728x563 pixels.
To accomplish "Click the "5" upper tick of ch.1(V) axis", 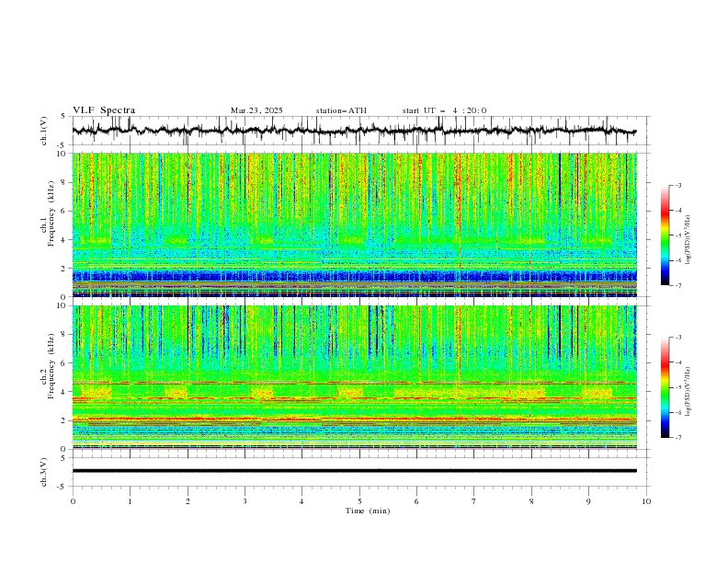I will [x=63, y=117].
